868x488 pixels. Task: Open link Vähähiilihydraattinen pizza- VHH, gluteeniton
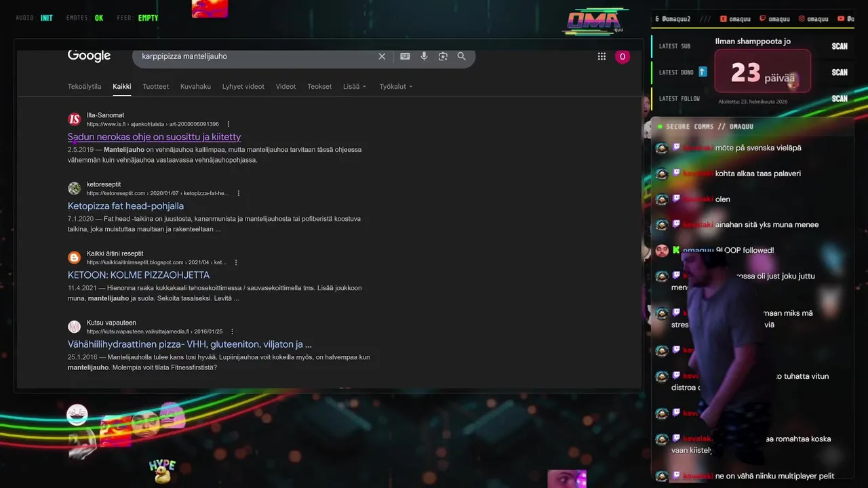190,344
